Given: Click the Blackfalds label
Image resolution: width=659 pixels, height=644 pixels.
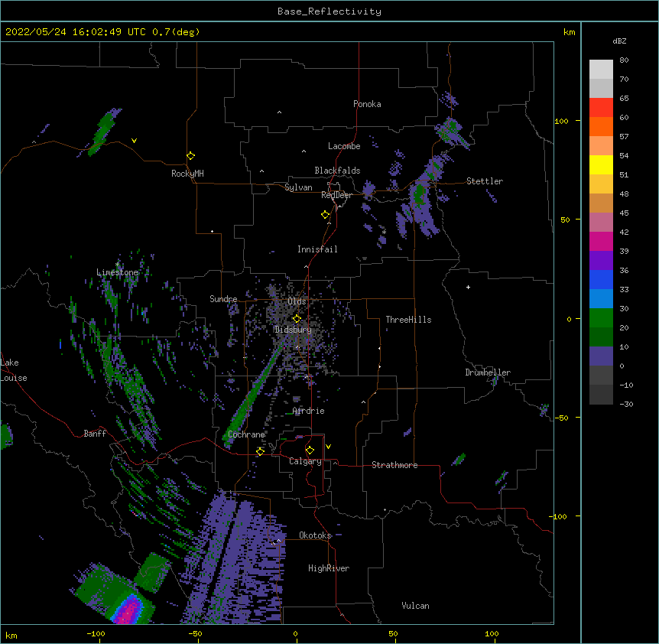Looking at the screenshot, I should (x=337, y=171).
